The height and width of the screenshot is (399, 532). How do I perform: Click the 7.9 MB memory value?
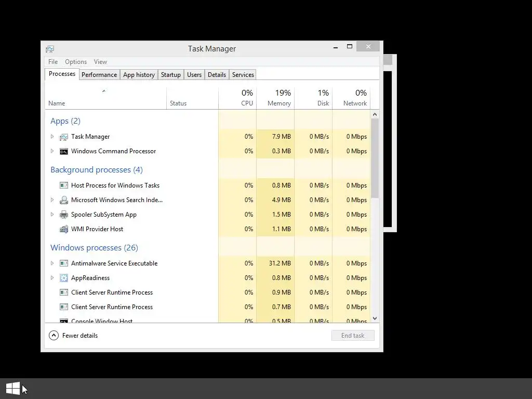[x=281, y=137]
